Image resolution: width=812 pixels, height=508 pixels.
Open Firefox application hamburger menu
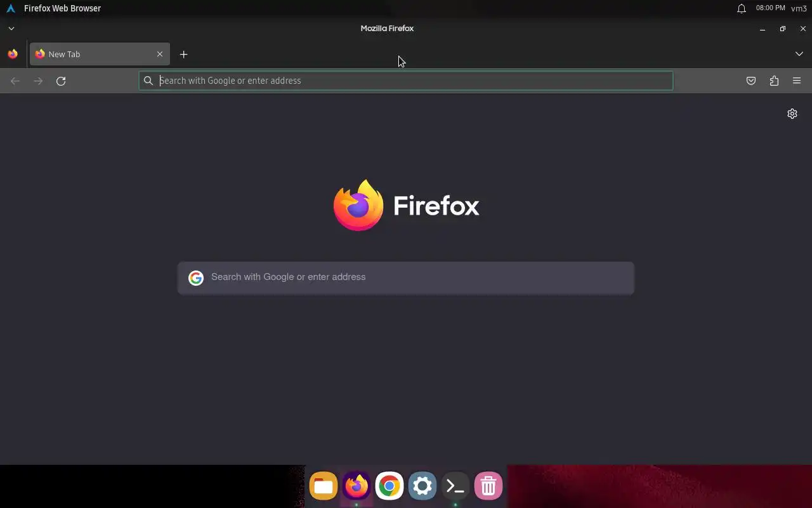[x=797, y=81]
